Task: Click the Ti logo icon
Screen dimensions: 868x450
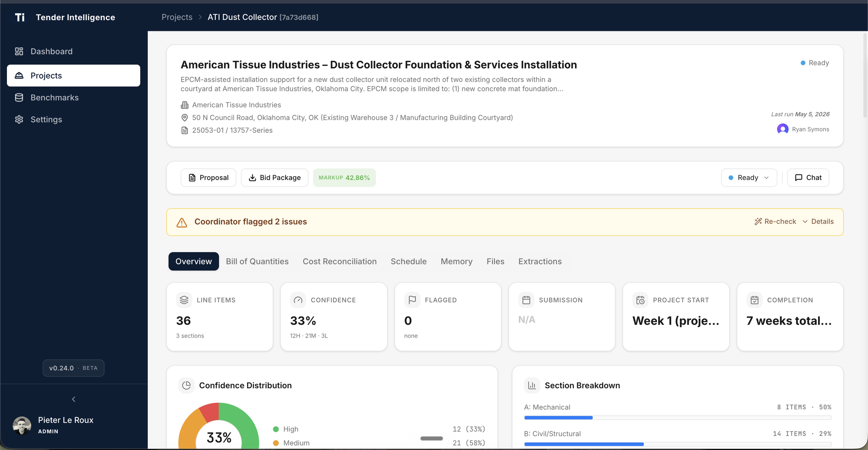Action: point(20,17)
